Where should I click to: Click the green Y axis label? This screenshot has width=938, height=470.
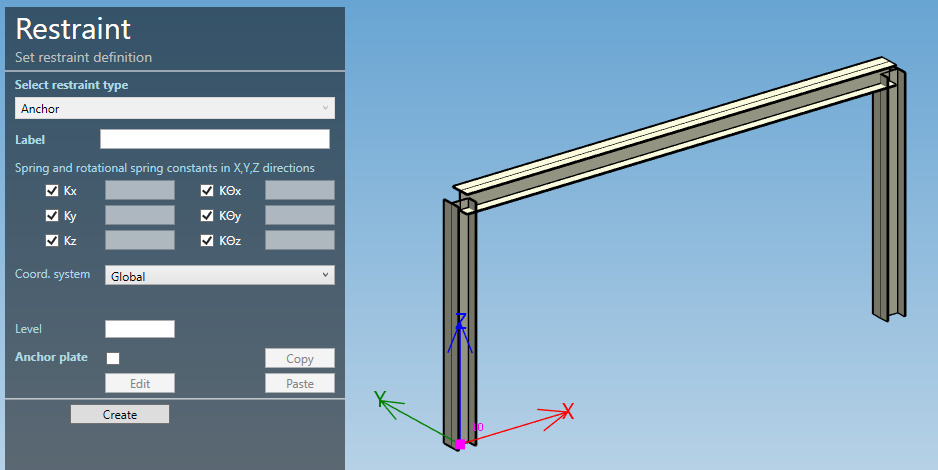click(380, 399)
